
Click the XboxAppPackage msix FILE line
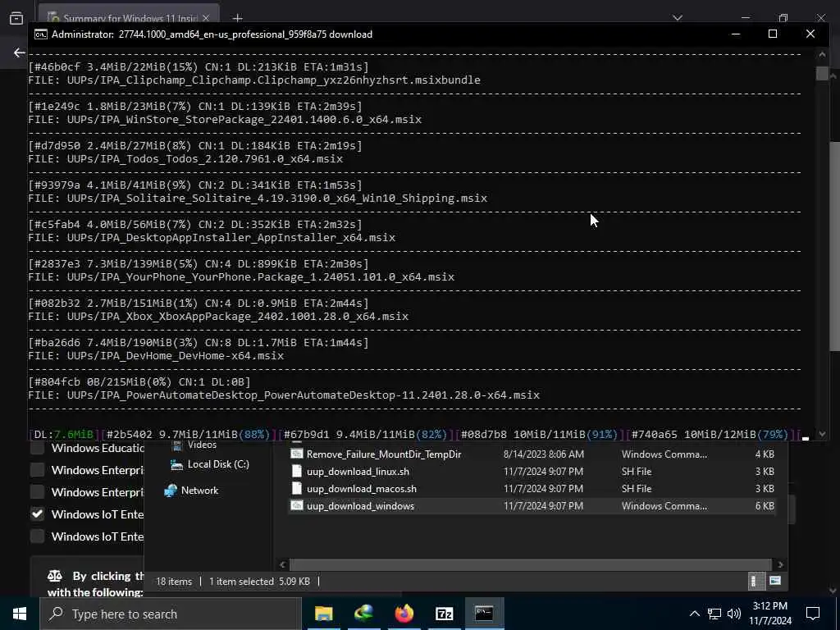(218, 316)
